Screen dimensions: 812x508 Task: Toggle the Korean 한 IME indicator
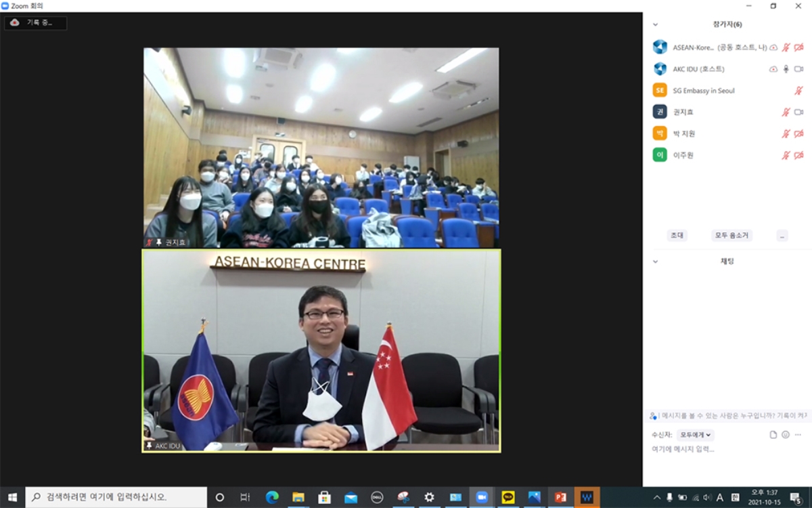coord(735,498)
